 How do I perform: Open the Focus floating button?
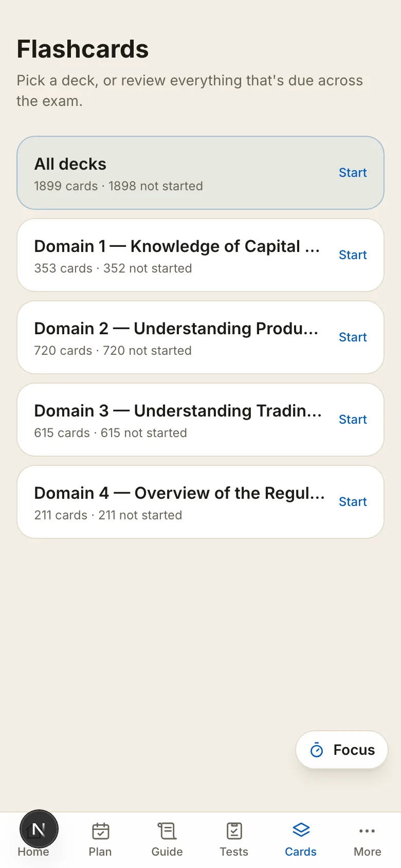(342, 750)
